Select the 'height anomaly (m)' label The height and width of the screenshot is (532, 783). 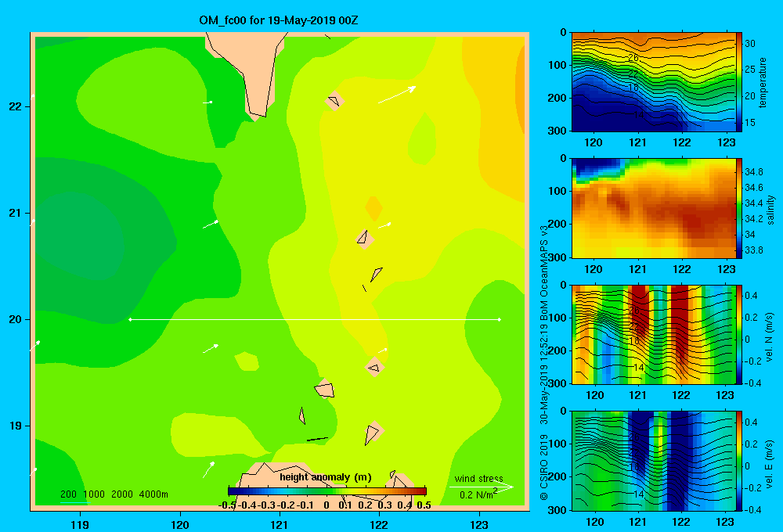[x=326, y=477]
